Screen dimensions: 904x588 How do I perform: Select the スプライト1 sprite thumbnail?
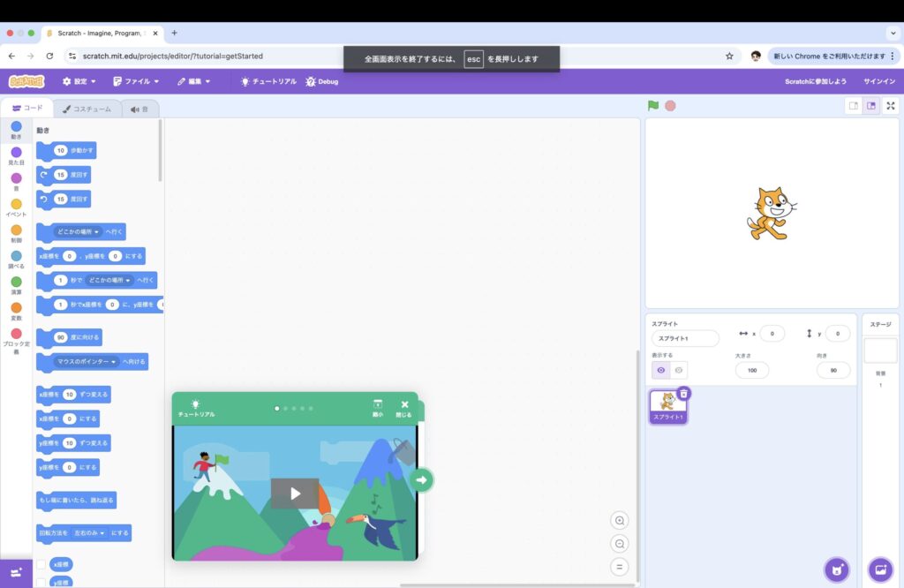click(x=667, y=407)
